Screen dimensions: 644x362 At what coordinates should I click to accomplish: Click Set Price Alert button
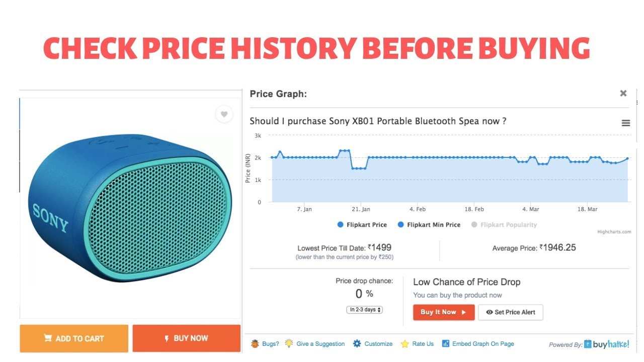coord(510,312)
